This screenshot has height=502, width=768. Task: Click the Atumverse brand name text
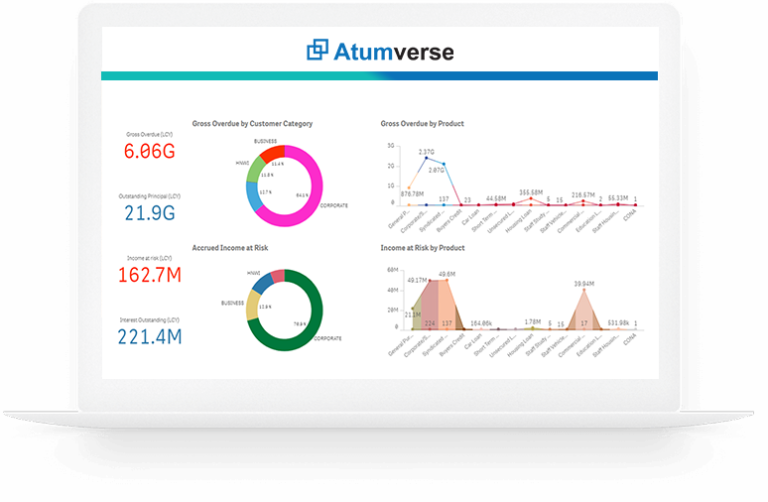[x=393, y=50]
